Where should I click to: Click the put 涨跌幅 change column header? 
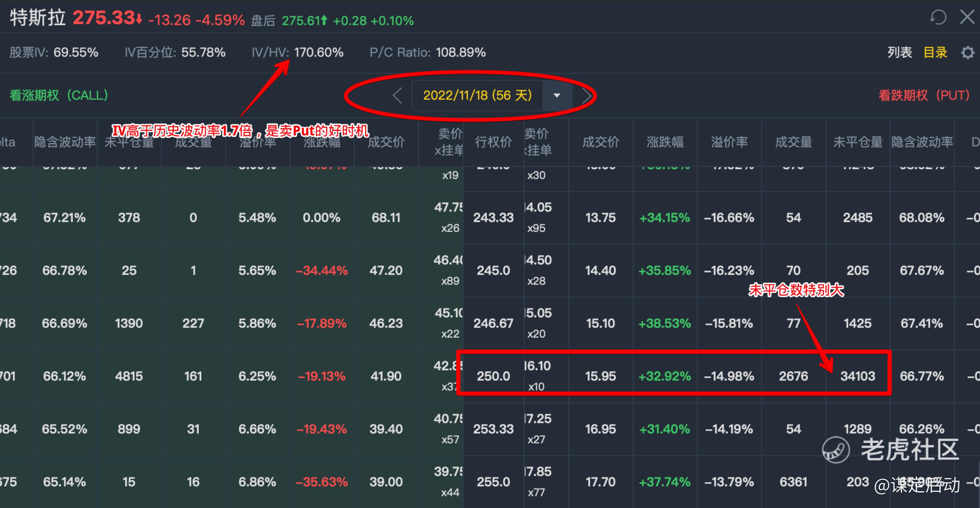665,142
